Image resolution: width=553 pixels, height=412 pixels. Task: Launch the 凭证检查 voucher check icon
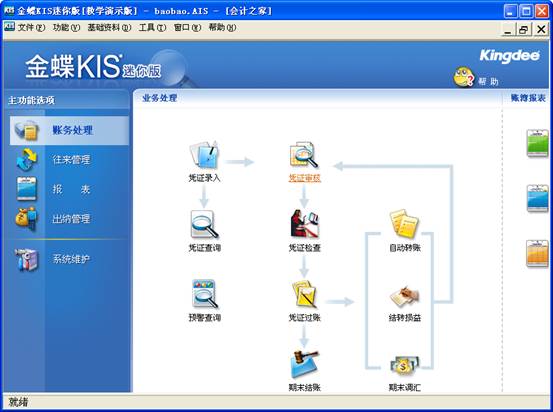304,224
